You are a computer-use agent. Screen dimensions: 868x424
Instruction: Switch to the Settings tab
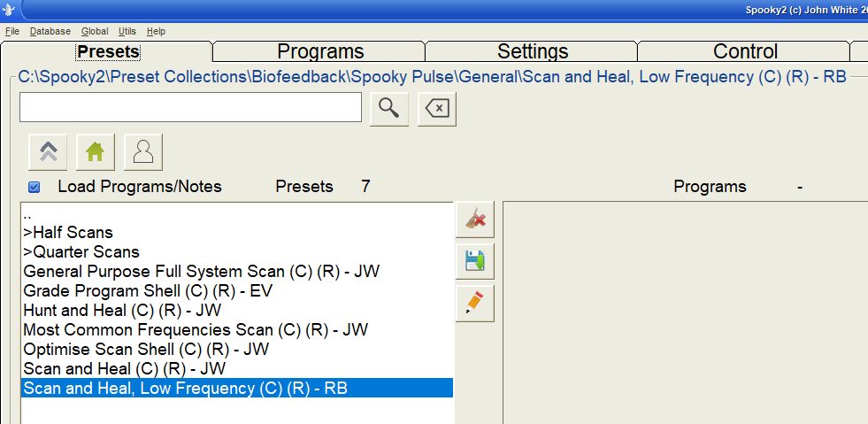click(532, 51)
